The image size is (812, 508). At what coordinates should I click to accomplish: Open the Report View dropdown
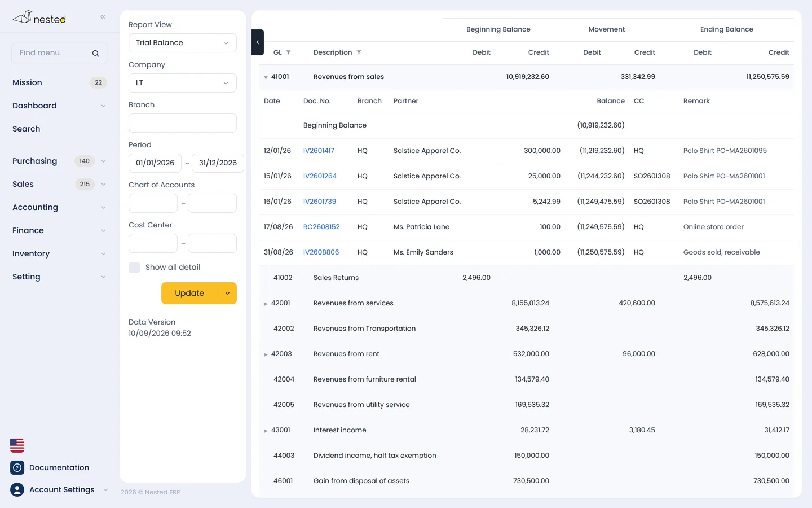(x=183, y=43)
